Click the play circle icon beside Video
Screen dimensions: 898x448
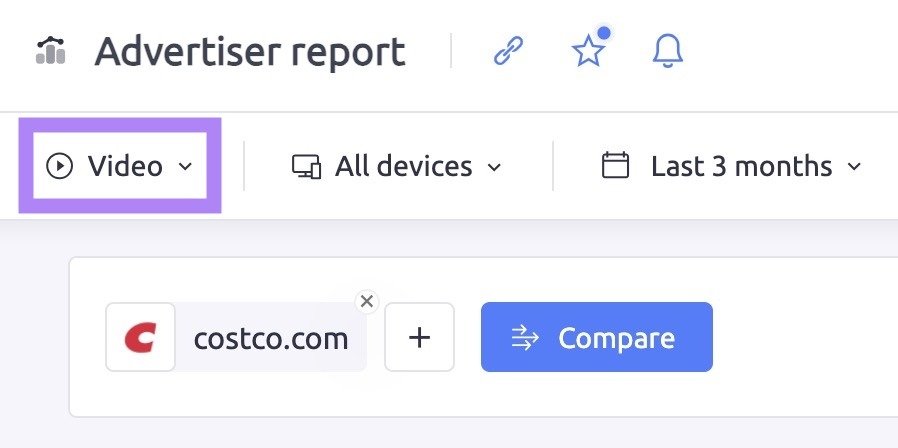60,166
